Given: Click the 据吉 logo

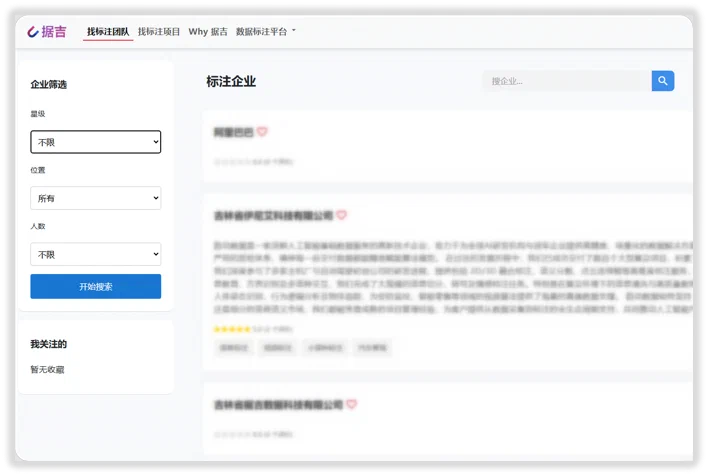Looking at the screenshot, I should (47, 32).
